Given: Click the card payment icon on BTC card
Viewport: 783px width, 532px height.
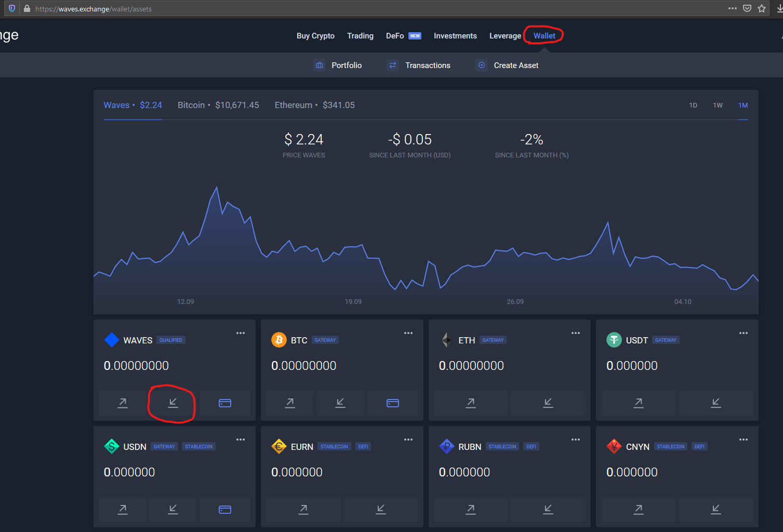Looking at the screenshot, I should (392, 403).
